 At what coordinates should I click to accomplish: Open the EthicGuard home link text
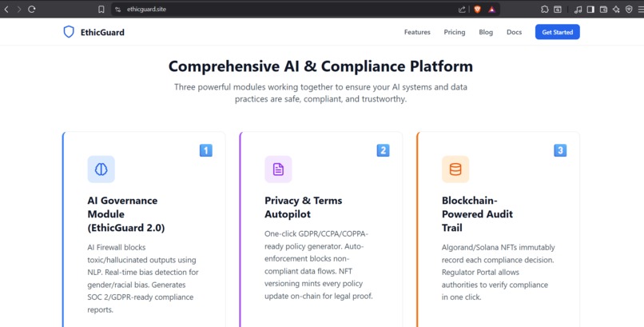(x=102, y=32)
